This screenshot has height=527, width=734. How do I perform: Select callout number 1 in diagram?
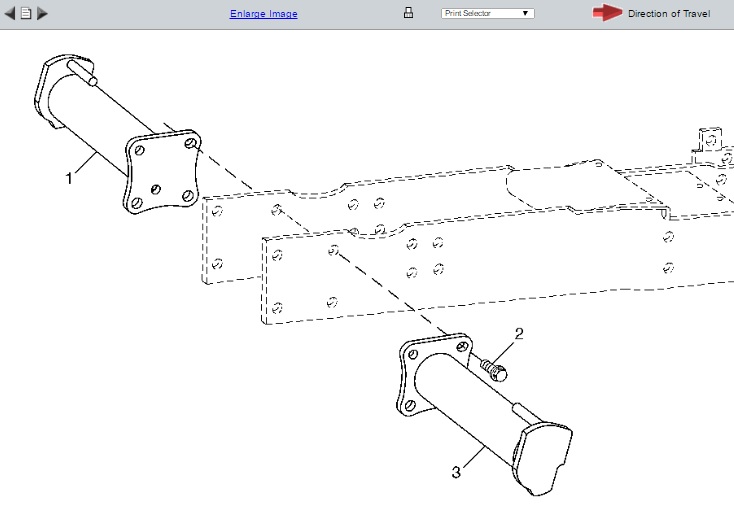click(69, 178)
